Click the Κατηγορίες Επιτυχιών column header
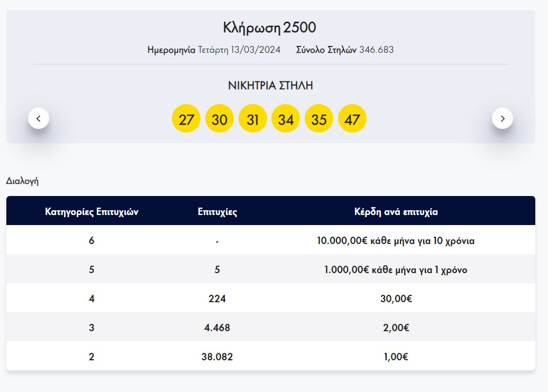 (x=92, y=211)
